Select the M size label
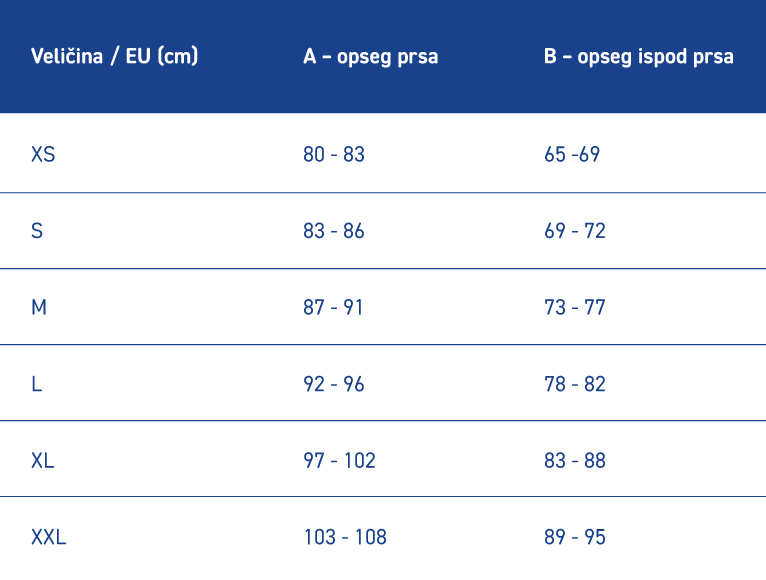The height and width of the screenshot is (580, 766). 39,307
